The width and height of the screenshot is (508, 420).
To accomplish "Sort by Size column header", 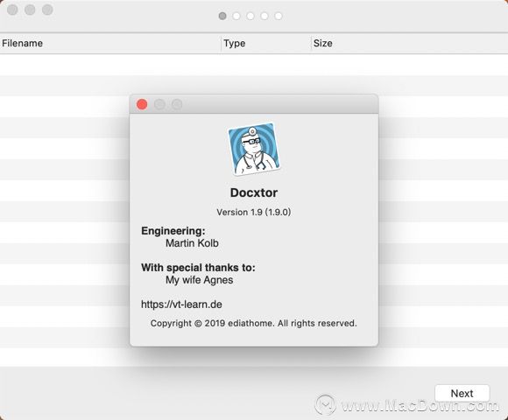I will pyautogui.click(x=409, y=44).
